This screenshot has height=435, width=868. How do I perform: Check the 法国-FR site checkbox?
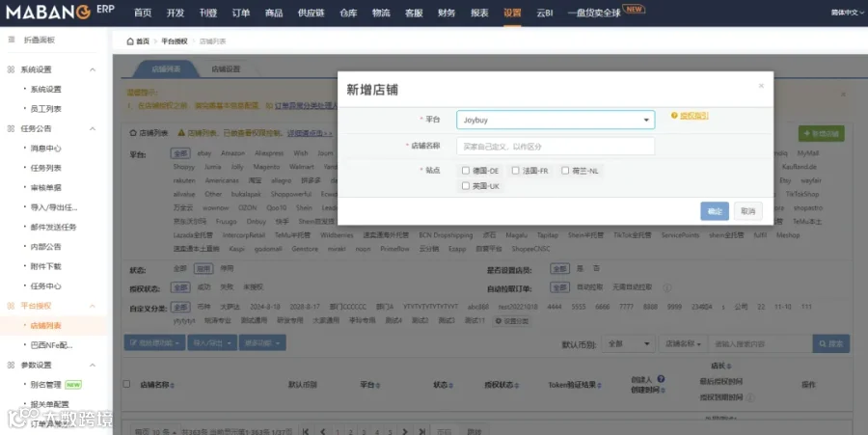point(515,171)
